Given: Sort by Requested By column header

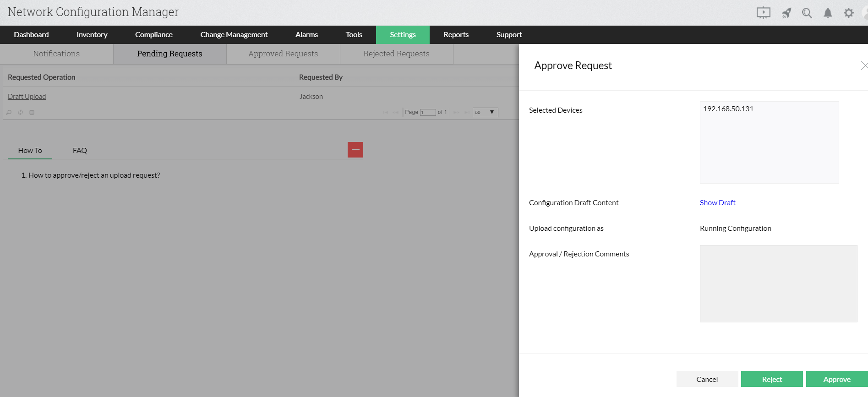Looking at the screenshot, I should click(x=321, y=77).
